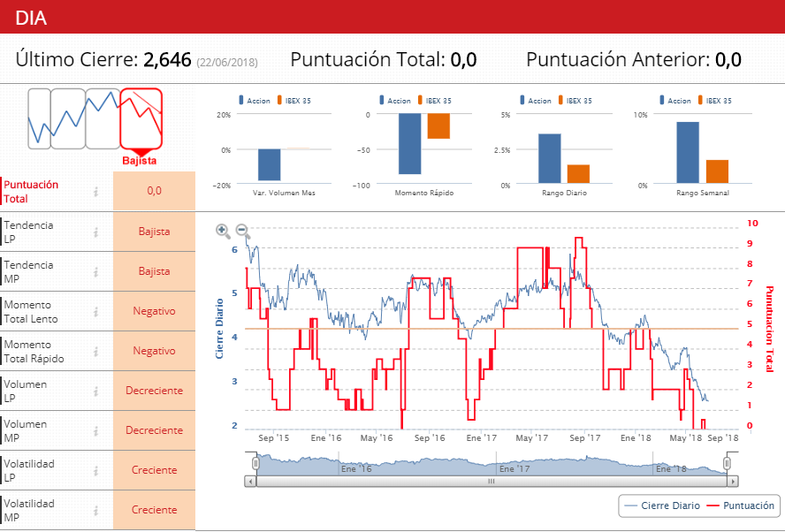This screenshot has height=532, width=785.
Task: Zoom in on the chart with magnifier plus
Action: 222,231
